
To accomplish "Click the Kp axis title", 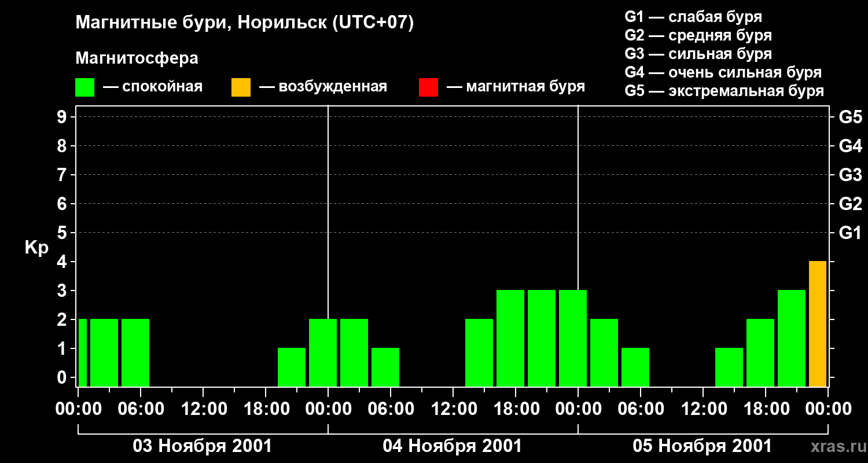I will (x=36, y=248).
